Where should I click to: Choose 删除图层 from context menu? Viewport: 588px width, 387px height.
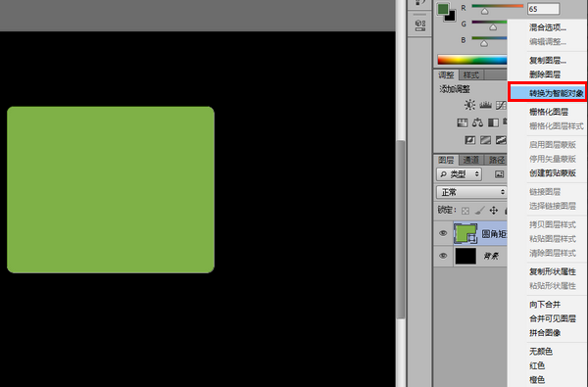[x=545, y=74]
